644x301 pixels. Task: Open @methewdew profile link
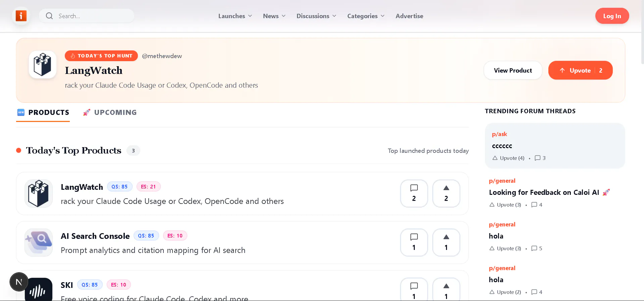point(162,56)
